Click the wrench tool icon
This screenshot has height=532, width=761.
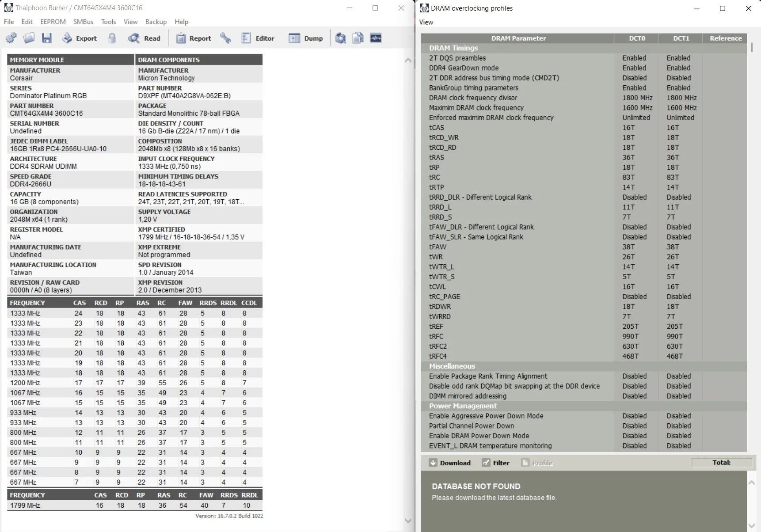point(226,38)
